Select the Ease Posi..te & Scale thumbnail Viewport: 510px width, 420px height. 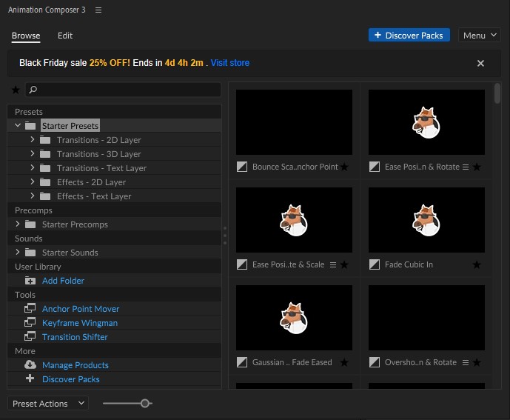pyautogui.click(x=294, y=220)
